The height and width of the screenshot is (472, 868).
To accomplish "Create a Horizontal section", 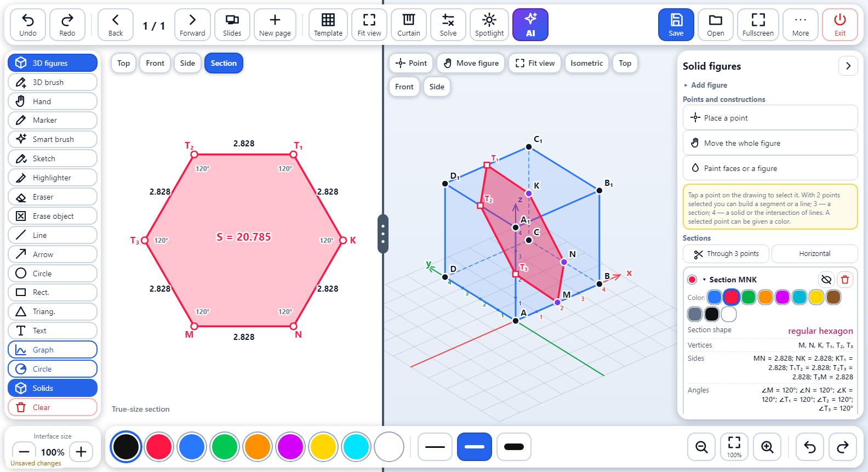I will click(x=815, y=254).
